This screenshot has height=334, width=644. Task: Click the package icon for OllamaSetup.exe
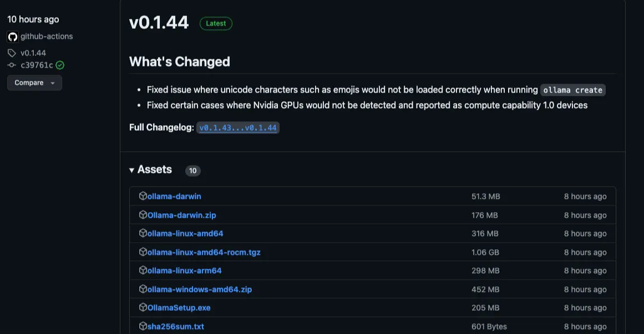143,307
